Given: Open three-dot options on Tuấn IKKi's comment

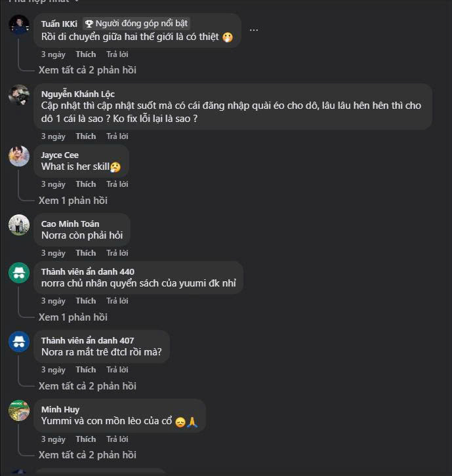Looking at the screenshot, I should tap(254, 30).
